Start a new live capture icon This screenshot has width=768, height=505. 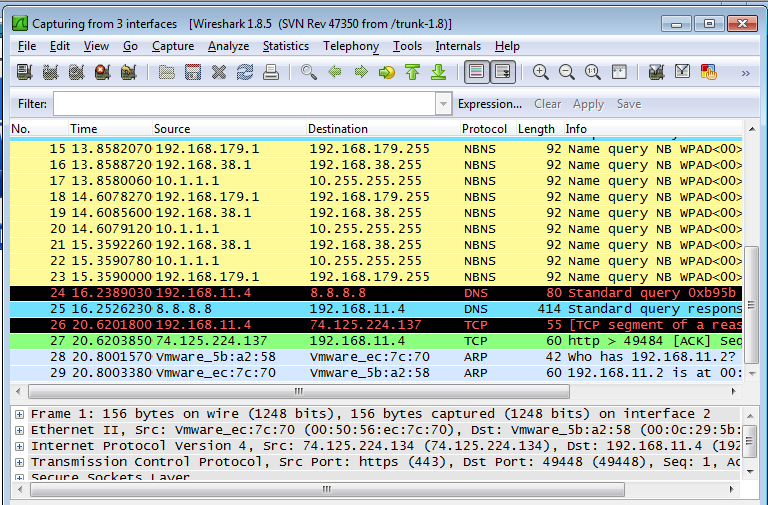tap(76, 72)
